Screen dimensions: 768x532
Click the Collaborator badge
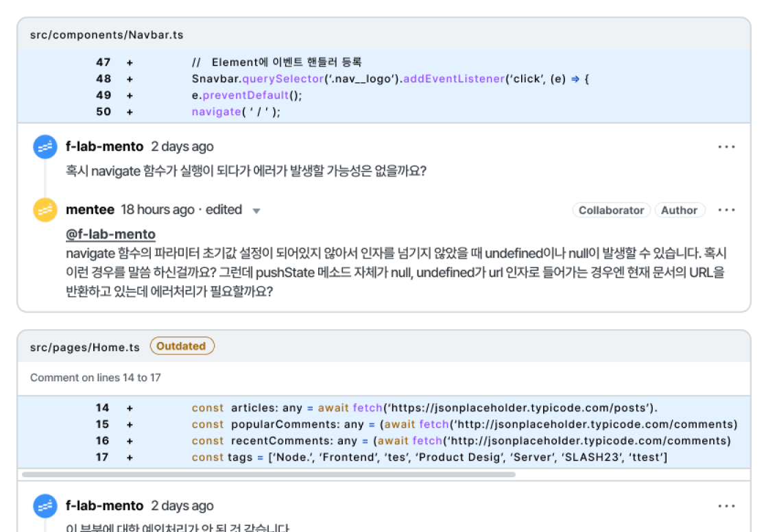click(611, 210)
